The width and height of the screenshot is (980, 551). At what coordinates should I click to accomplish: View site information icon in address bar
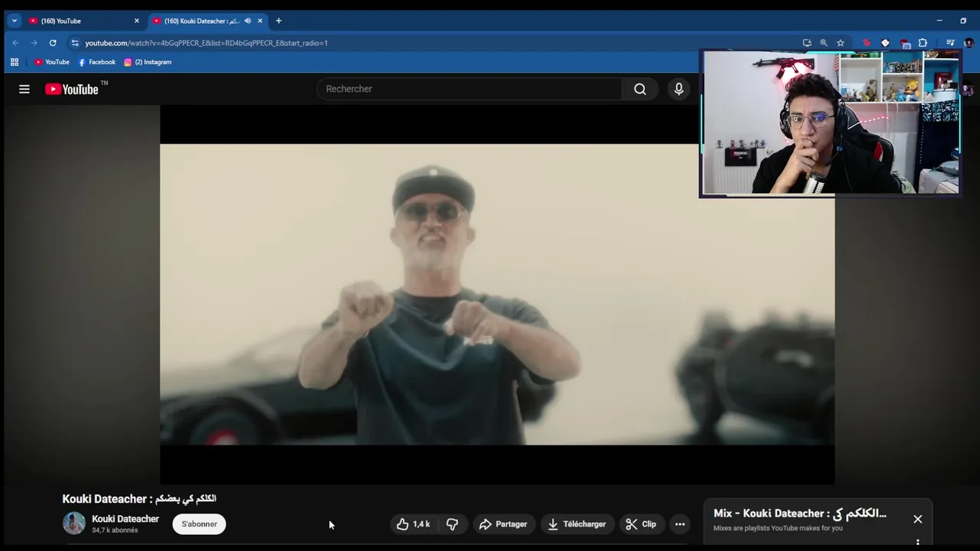[x=75, y=43]
